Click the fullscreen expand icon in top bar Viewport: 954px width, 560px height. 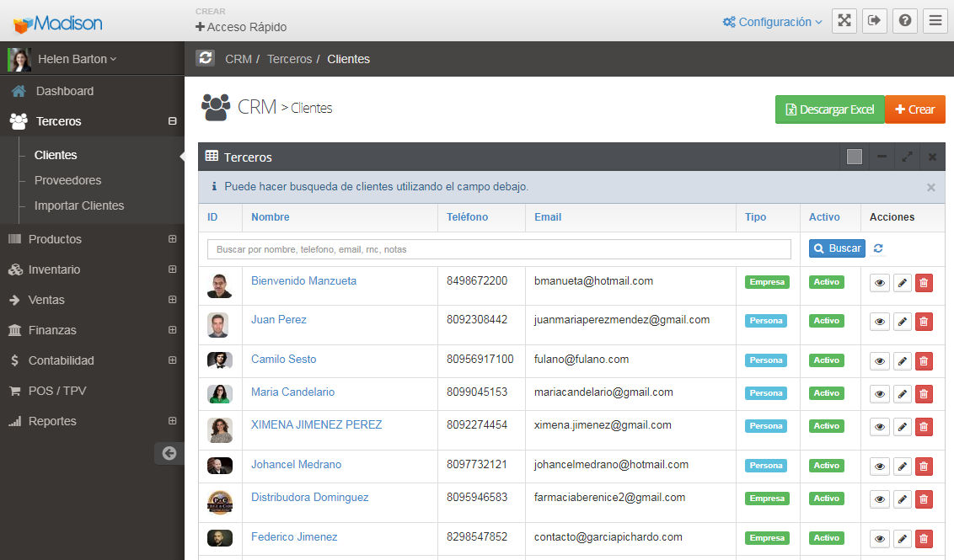pos(844,21)
